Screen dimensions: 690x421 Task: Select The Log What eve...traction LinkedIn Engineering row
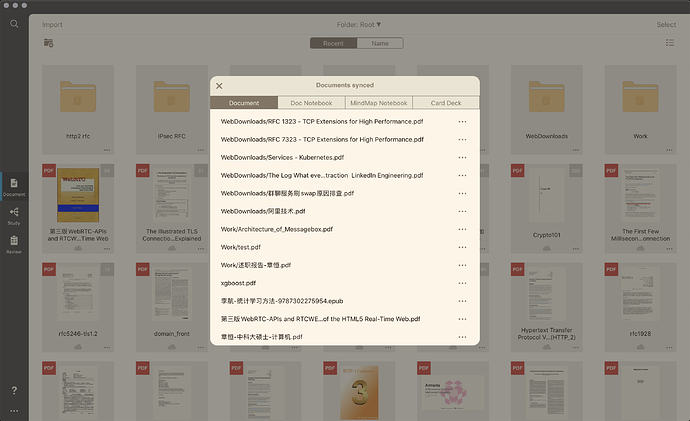click(345, 176)
